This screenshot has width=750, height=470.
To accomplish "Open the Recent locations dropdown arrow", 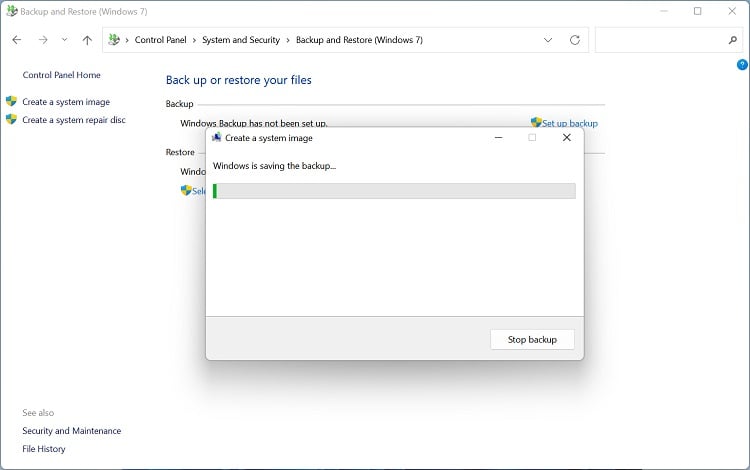I will [x=65, y=40].
